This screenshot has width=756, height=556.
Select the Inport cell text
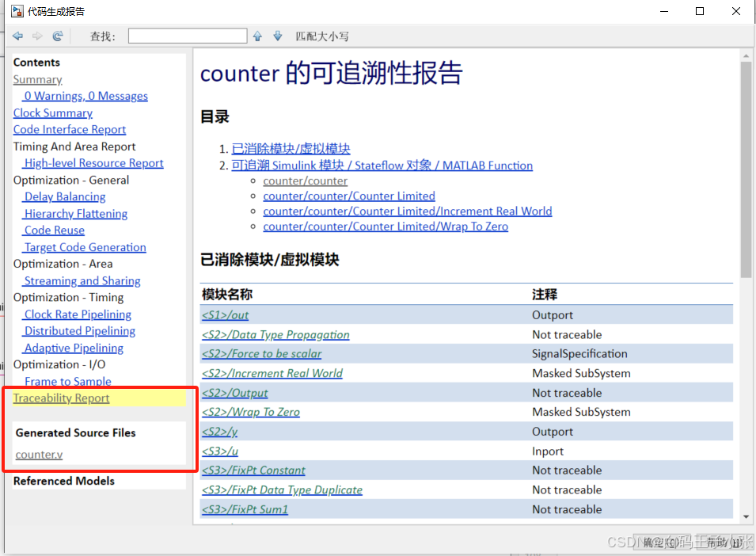coord(548,451)
